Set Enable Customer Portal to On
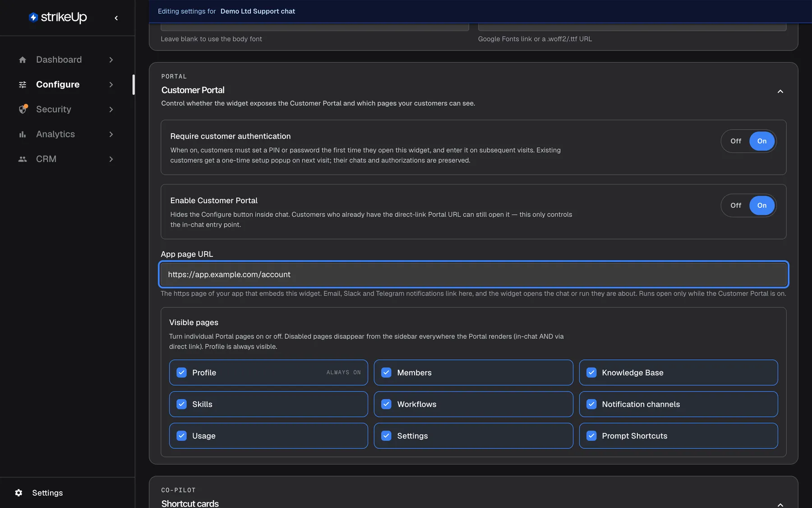 click(761, 205)
